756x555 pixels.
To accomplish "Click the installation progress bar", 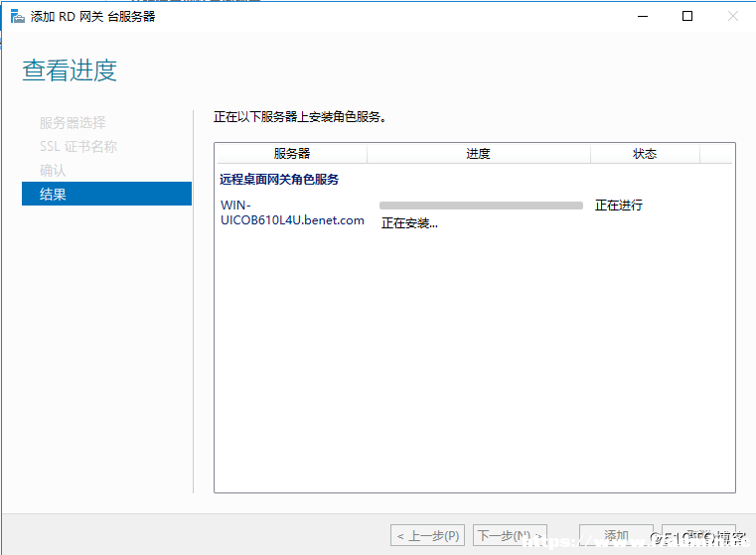I will pyautogui.click(x=481, y=206).
